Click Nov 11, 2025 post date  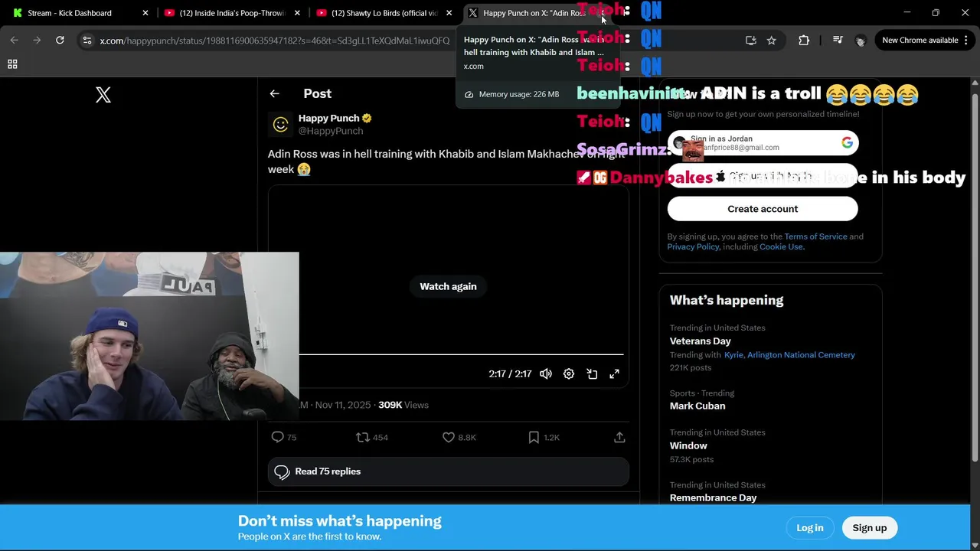[x=343, y=405]
